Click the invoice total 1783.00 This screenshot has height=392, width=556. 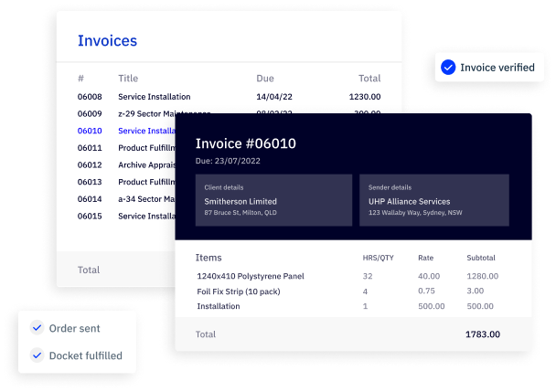(x=483, y=334)
